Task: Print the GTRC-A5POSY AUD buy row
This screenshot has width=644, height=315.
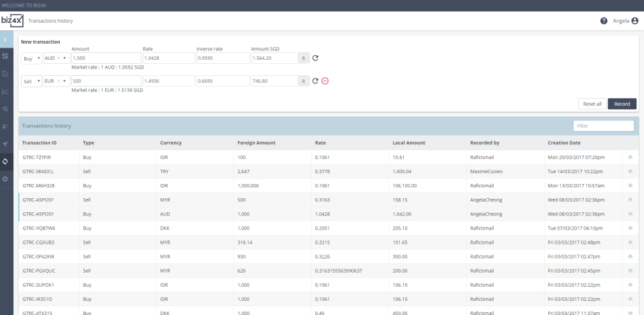Action: pyautogui.click(x=631, y=214)
